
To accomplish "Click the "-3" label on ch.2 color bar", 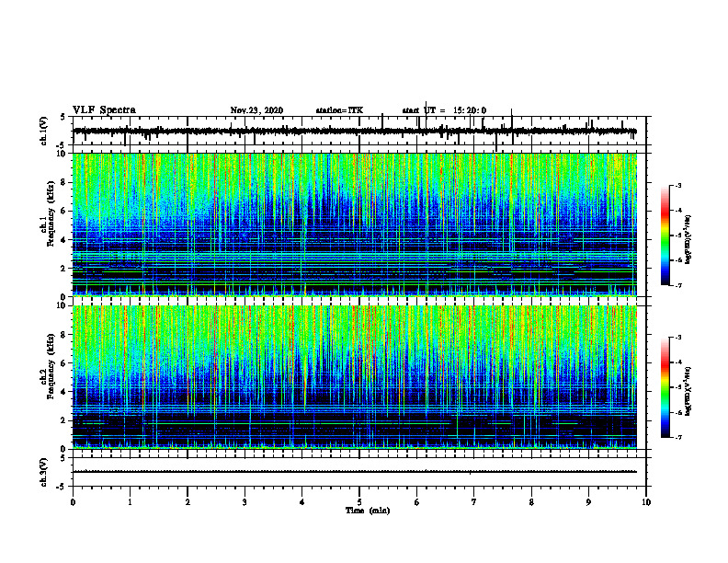I will [678, 338].
